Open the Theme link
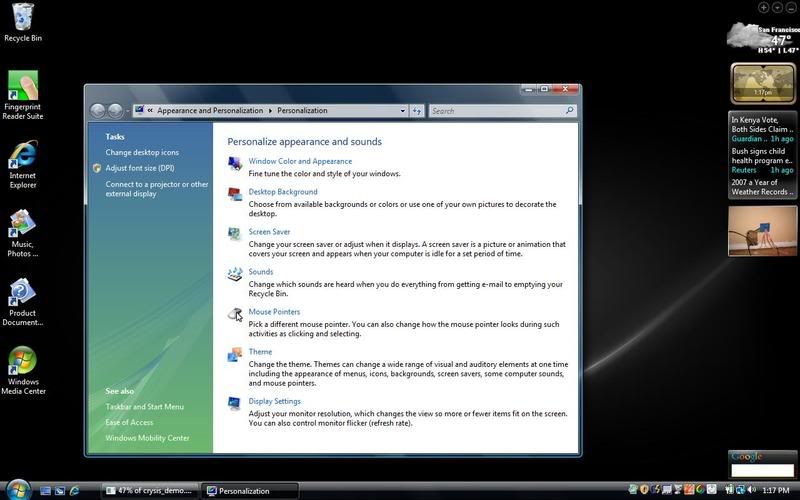 tap(260, 352)
